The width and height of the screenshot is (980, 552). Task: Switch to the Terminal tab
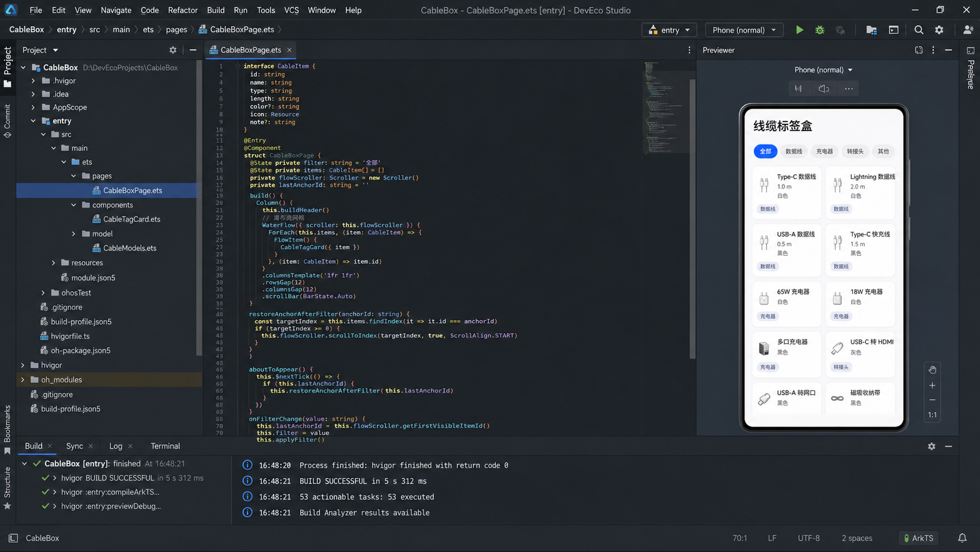click(165, 446)
